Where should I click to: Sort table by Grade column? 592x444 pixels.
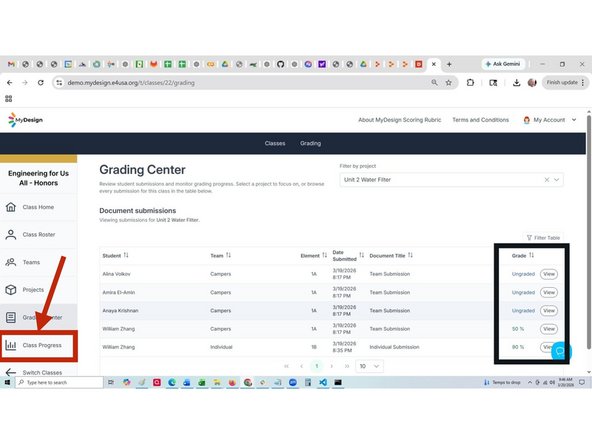click(531, 255)
